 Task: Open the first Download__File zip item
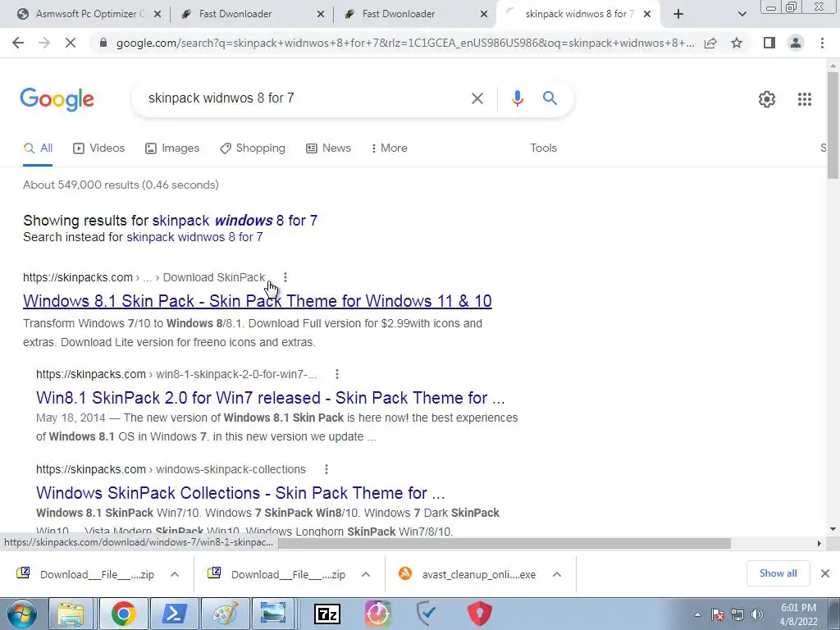pyautogui.click(x=97, y=574)
